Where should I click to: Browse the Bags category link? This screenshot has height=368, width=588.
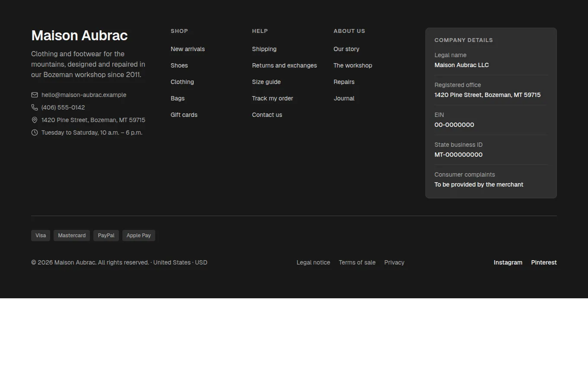point(177,98)
